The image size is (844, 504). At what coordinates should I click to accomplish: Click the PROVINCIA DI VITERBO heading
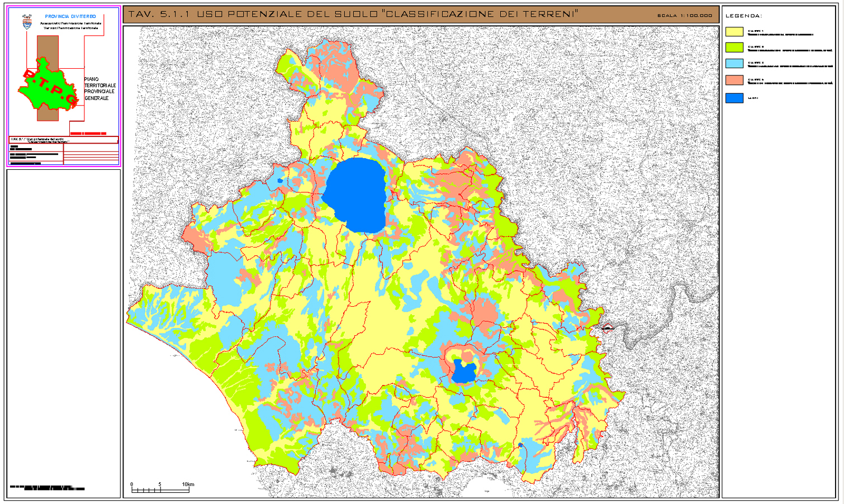tap(70, 16)
